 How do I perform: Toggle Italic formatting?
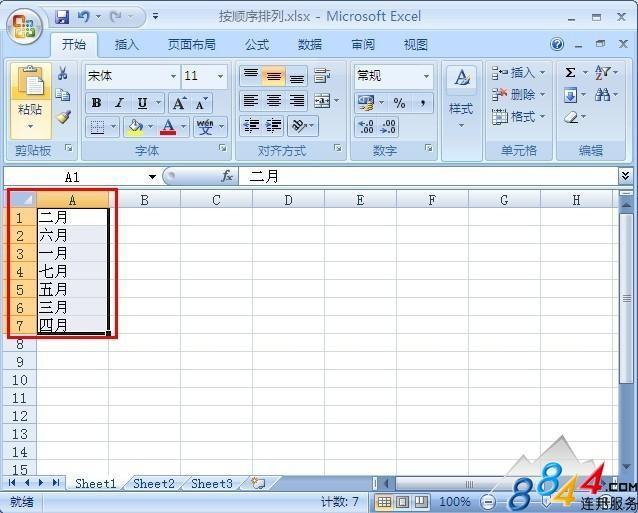pos(119,103)
